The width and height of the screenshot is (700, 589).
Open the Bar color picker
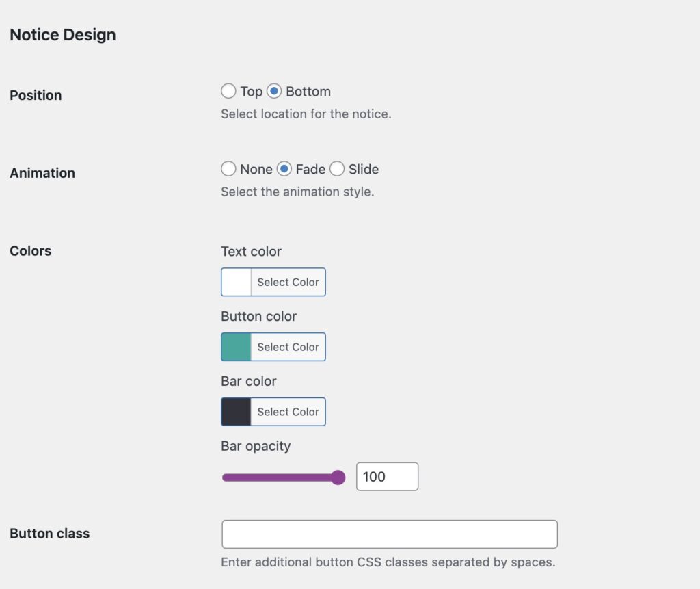tap(287, 412)
